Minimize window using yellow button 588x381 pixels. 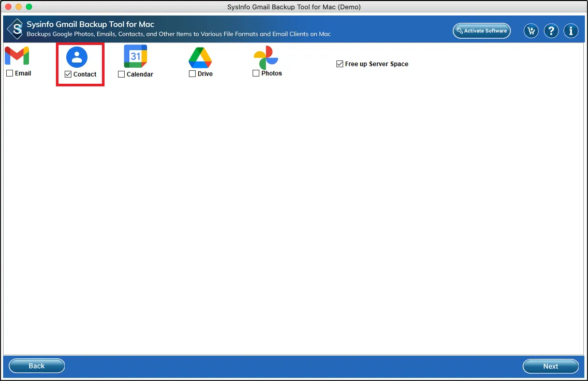pyautogui.click(x=19, y=7)
